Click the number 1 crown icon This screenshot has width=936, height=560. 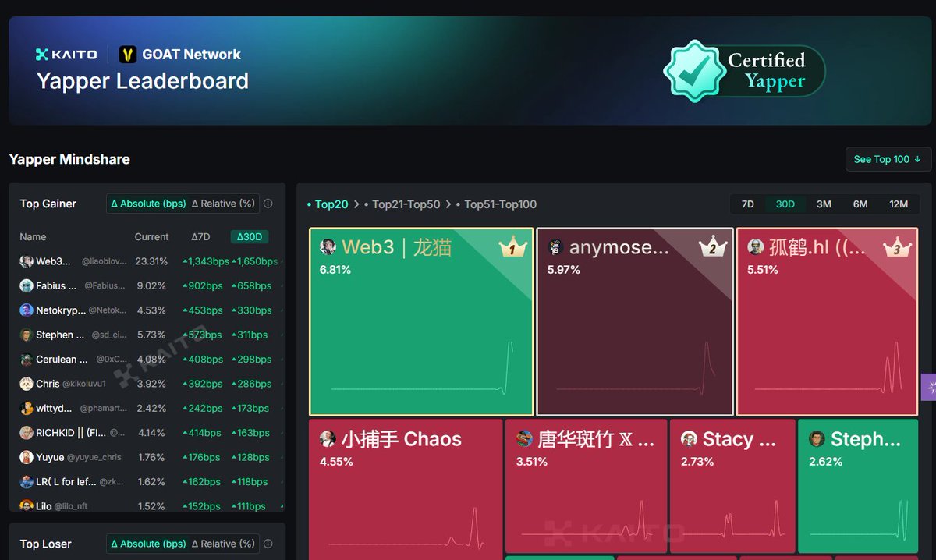tap(513, 248)
